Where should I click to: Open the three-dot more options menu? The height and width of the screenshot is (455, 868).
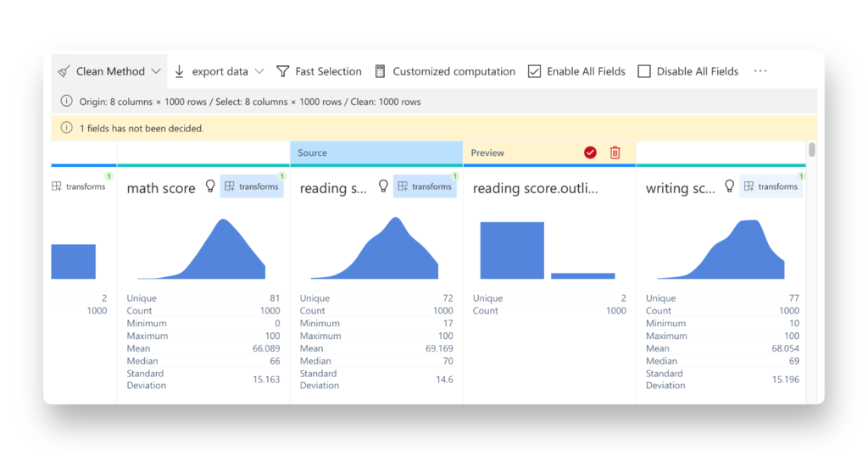(x=760, y=71)
